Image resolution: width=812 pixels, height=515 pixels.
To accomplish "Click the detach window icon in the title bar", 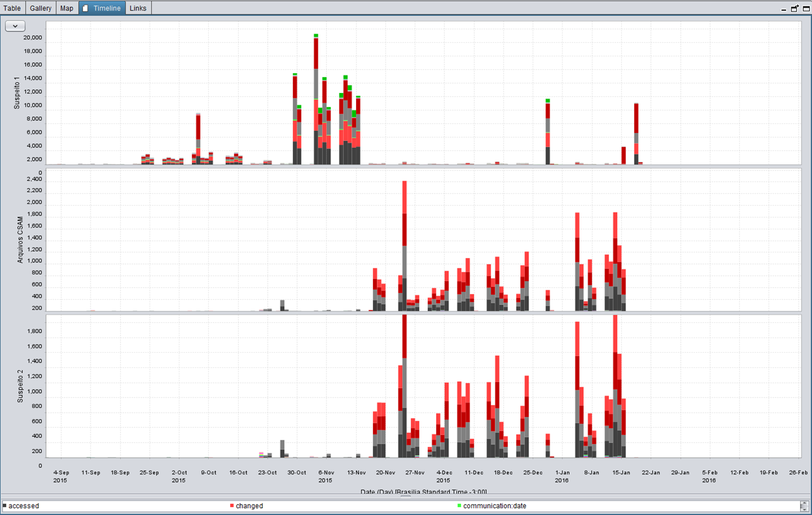I will [x=794, y=8].
